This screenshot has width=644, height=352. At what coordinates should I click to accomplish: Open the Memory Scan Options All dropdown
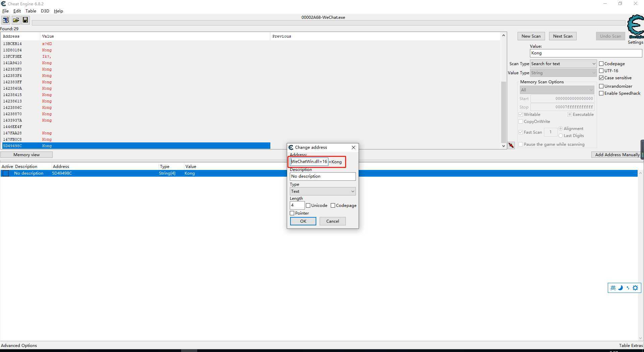coord(557,90)
